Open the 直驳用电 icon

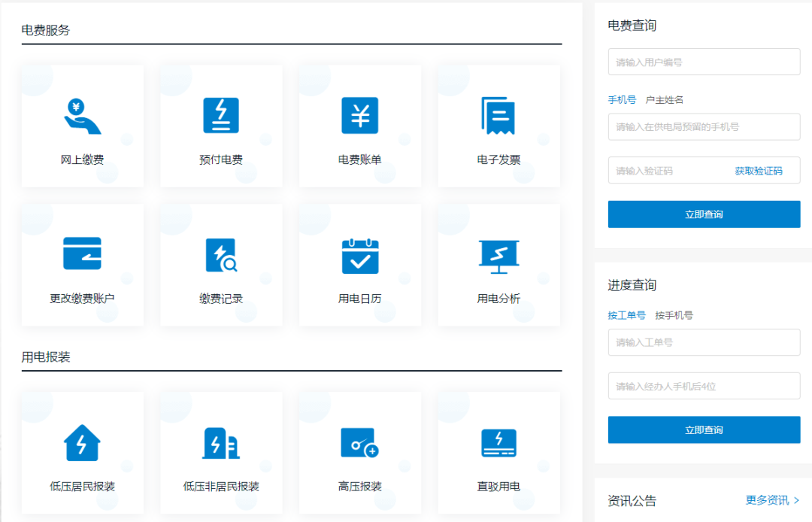(498, 443)
